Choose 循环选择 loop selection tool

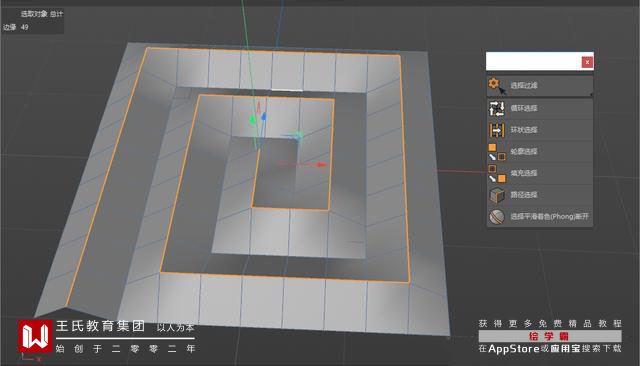[539, 109]
